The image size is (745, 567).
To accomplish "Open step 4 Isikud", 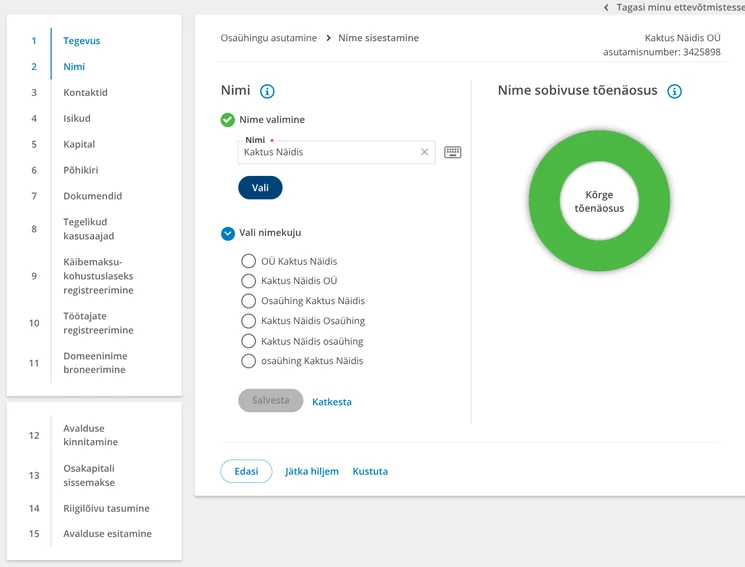I will click(77, 118).
